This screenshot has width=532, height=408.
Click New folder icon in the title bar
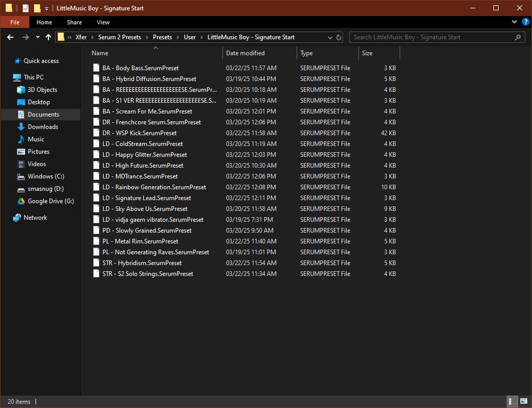click(37, 8)
